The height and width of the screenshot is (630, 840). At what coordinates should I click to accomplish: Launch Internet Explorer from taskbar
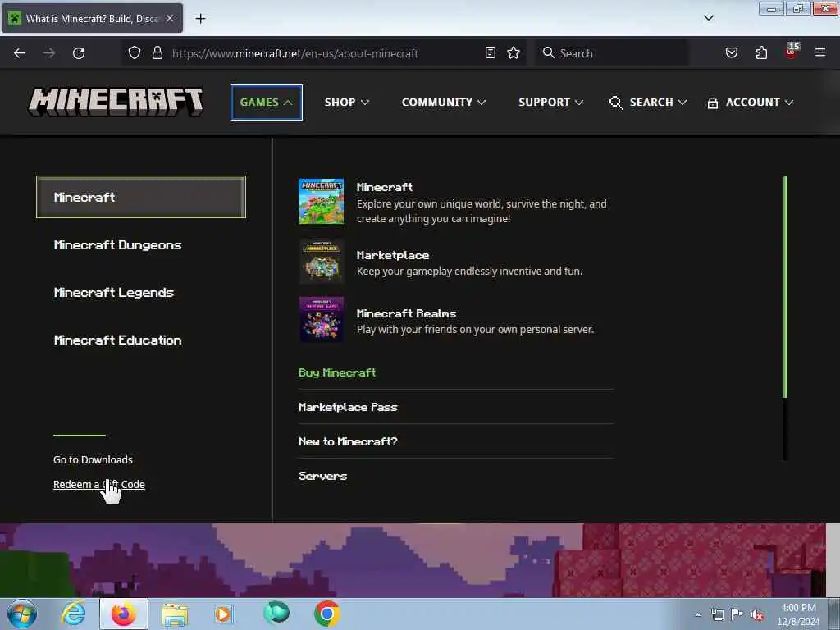[73, 614]
